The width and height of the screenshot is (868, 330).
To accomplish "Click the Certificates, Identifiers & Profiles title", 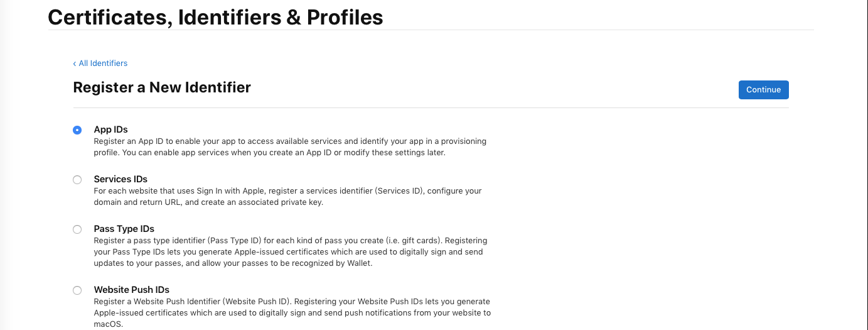I will [x=215, y=17].
